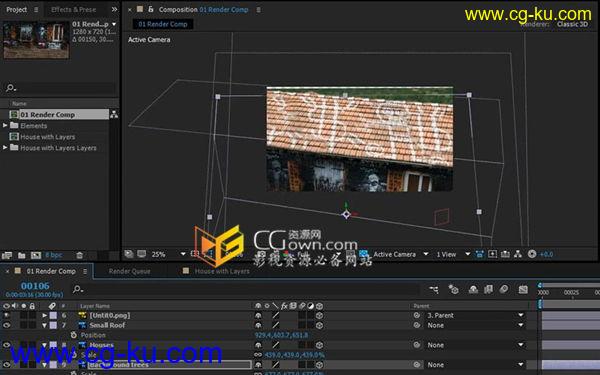The height and width of the screenshot is (375, 600).
Task: Switch to the Render Queue tab
Action: click(129, 271)
